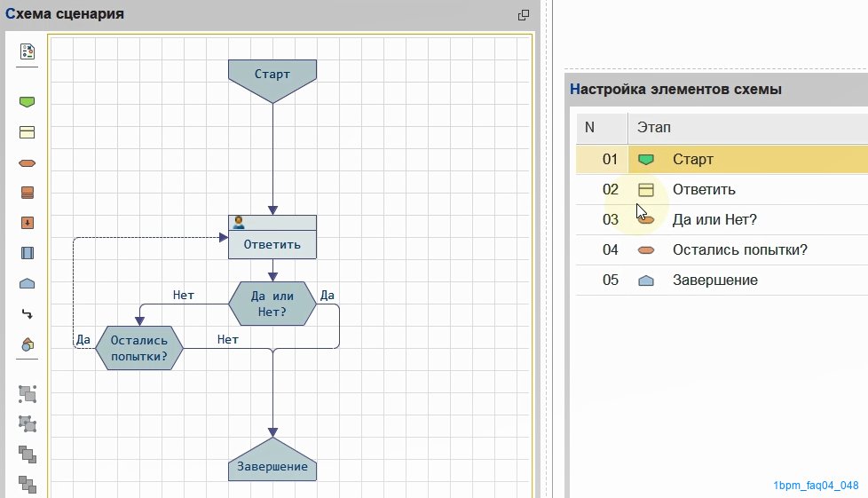Select the yellow action rectangle tool
Image resolution: width=868 pixels, height=498 pixels.
coord(28,132)
